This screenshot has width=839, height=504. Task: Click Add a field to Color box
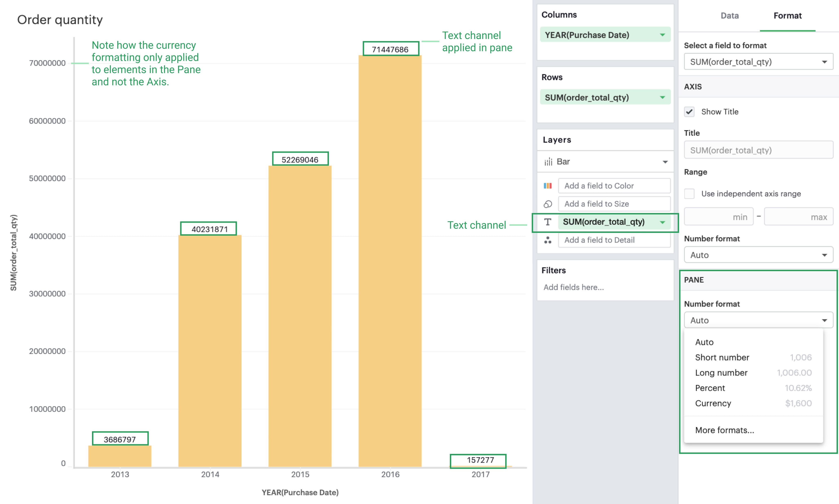(614, 186)
